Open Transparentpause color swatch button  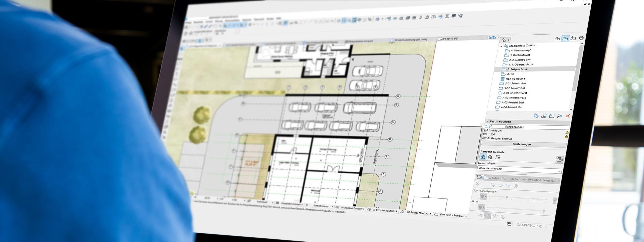point(483,196)
